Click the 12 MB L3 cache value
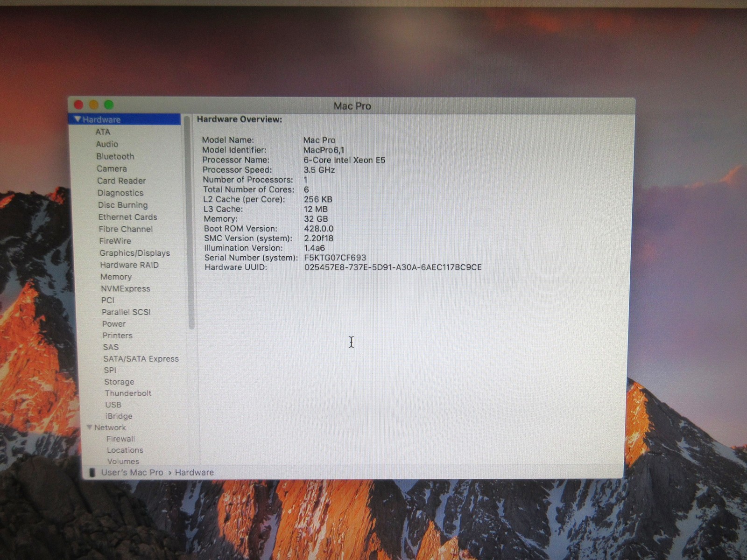This screenshot has height=560, width=747. (316, 209)
